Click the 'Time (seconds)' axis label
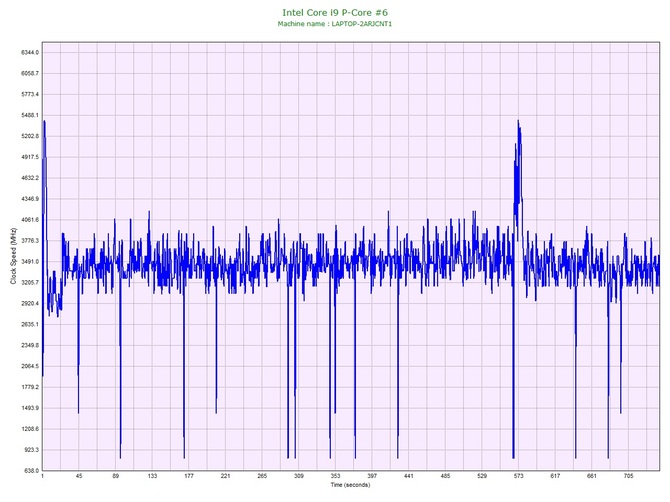The height and width of the screenshot is (502, 670). 350,485
